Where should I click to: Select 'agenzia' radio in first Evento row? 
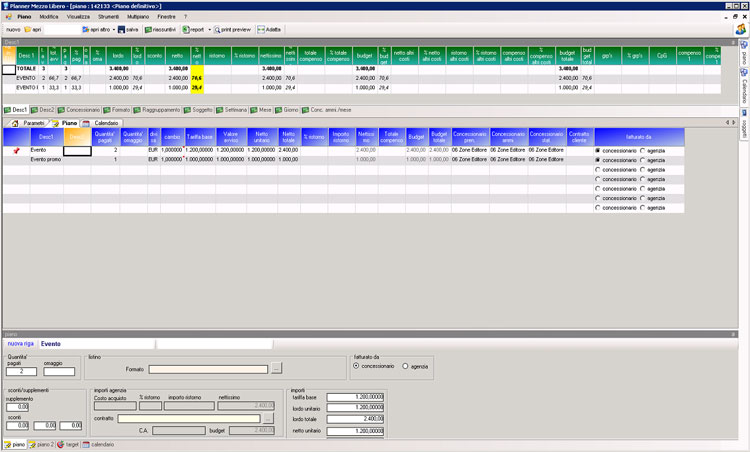(642, 150)
